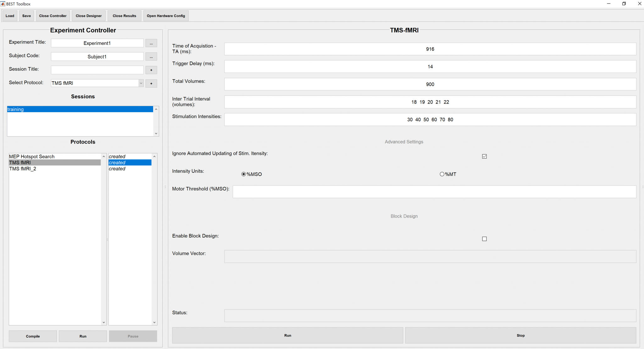Click the Volume Vector field
The height and width of the screenshot is (349, 644).
(430, 256)
